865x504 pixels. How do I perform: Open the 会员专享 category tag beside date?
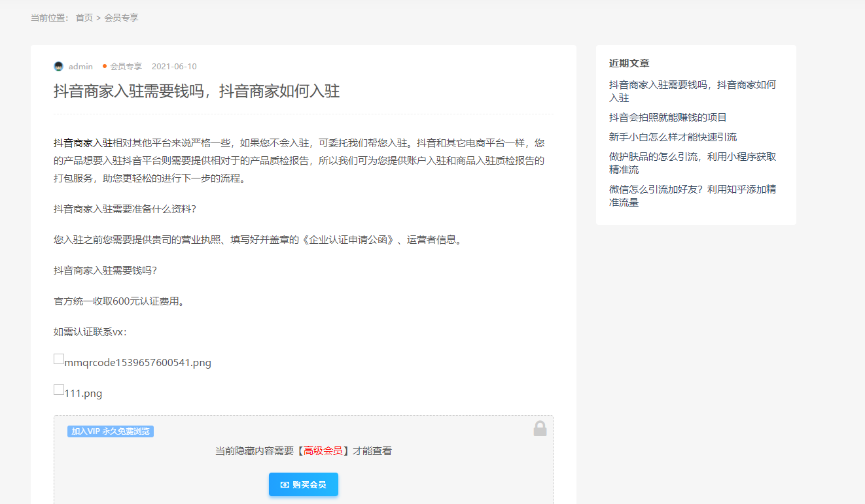(x=126, y=67)
